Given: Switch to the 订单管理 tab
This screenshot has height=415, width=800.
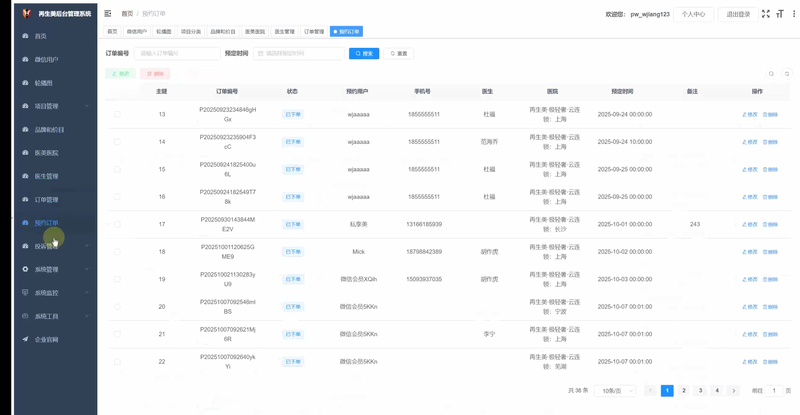Looking at the screenshot, I should [313, 32].
